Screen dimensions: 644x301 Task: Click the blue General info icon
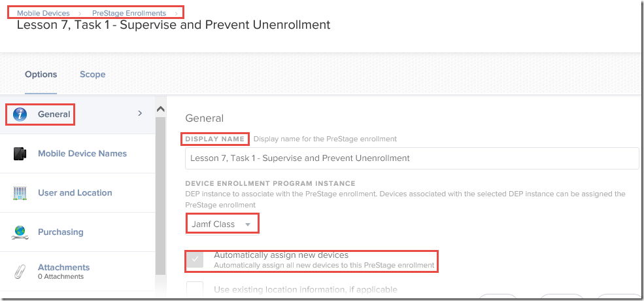tap(20, 114)
